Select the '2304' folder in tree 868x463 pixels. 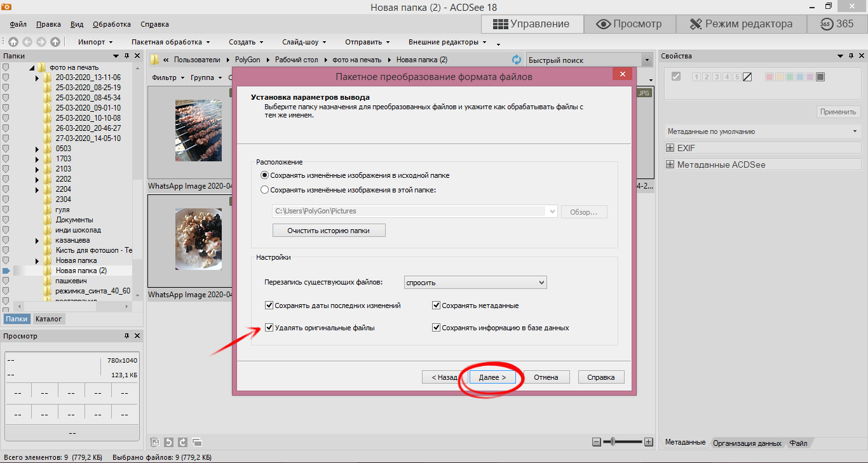point(64,199)
